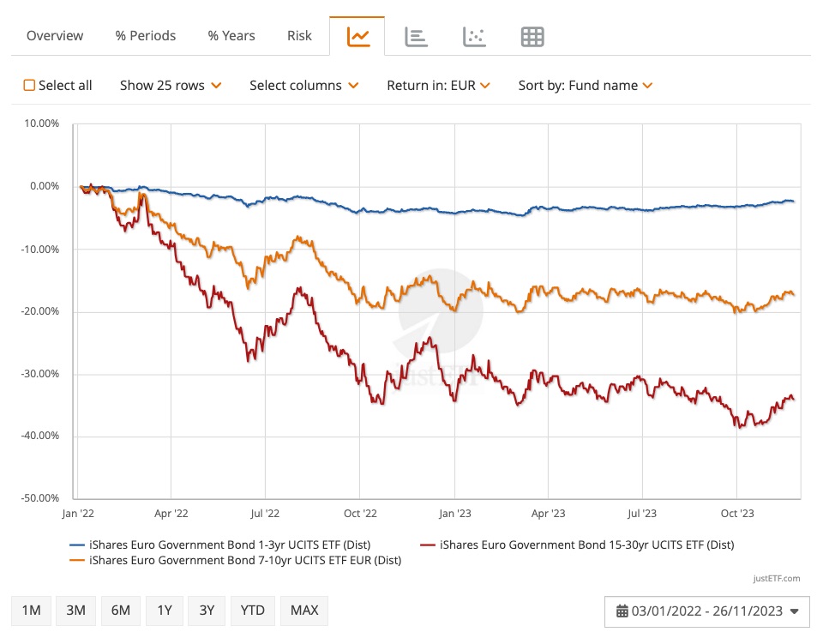The height and width of the screenshot is (644, 835).
Task: Open the scatter plot view icon
Action: pos(474,36)
